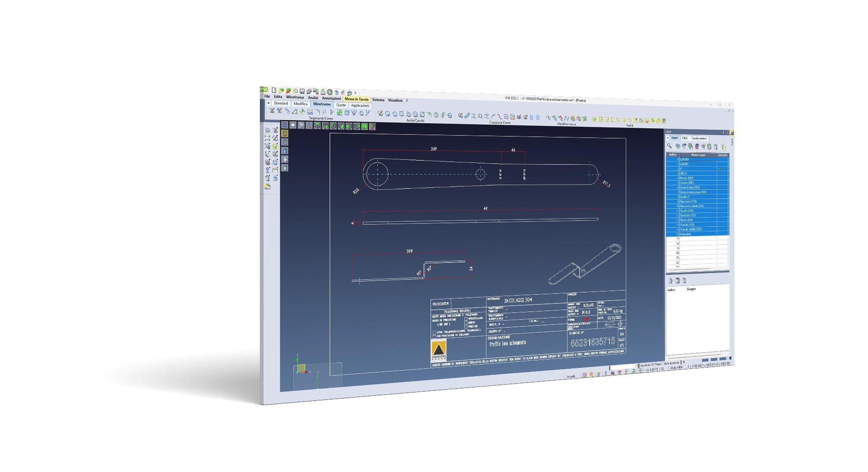Image resolution: width=868 pixels, height=472 pixels.
Task: Expand the dropdown arrow left of Standard tab
Action: [269, 103]
